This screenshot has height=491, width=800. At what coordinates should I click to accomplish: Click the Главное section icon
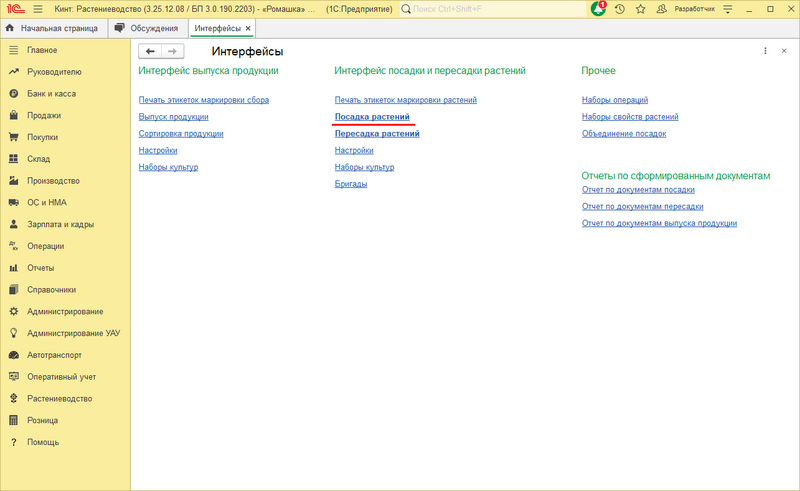coord(14,50)
